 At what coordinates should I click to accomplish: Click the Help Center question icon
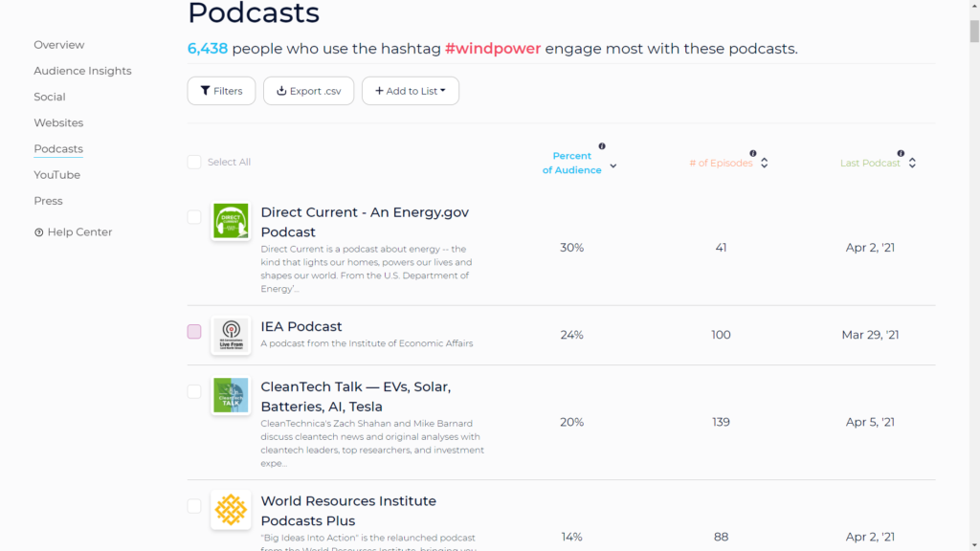(38, 232)
